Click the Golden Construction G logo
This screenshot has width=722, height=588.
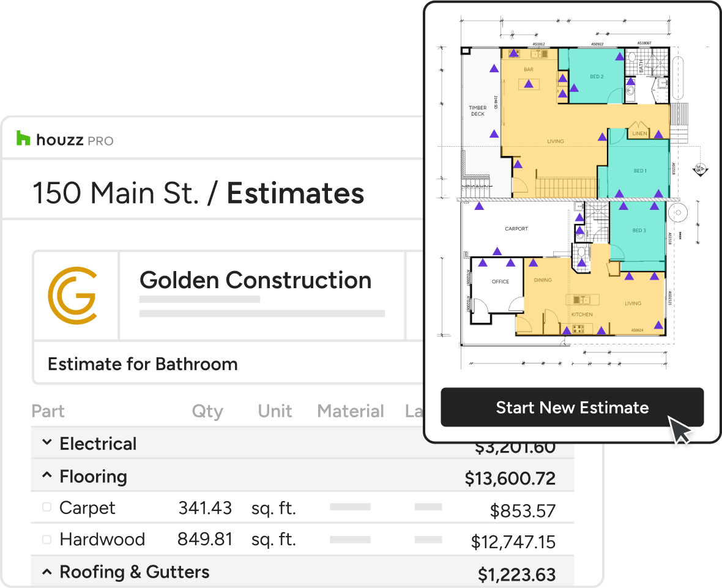(72, 295)
